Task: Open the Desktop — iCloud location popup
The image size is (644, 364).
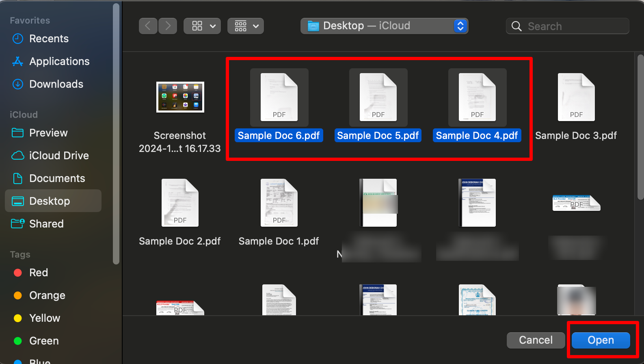Action: pos(384,26)
